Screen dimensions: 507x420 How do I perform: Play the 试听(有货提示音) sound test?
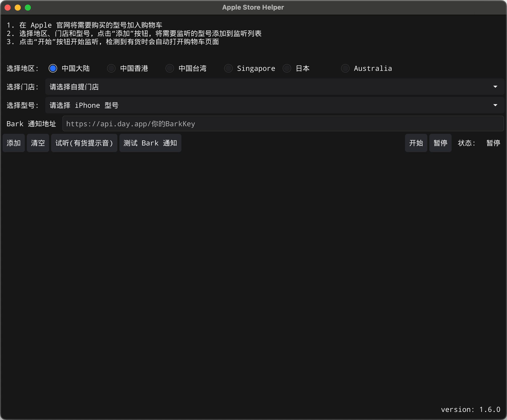tap(84, 143)
